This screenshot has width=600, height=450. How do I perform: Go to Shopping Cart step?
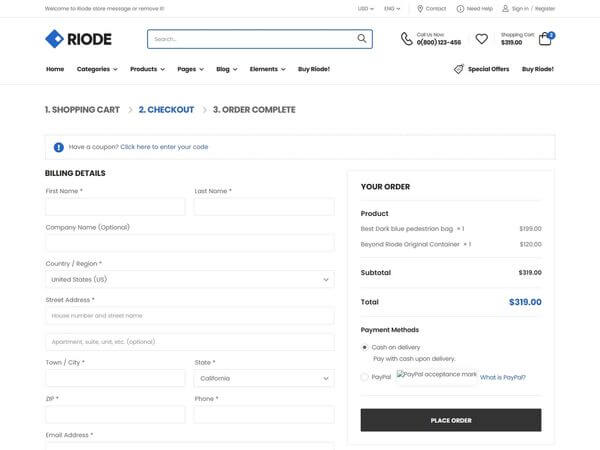82,110
